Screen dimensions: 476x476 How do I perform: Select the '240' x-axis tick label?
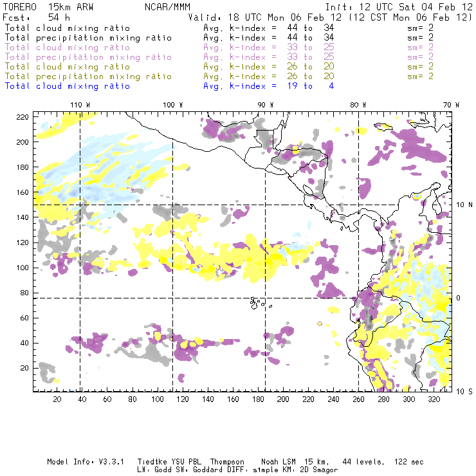click(x=333, y=399)
